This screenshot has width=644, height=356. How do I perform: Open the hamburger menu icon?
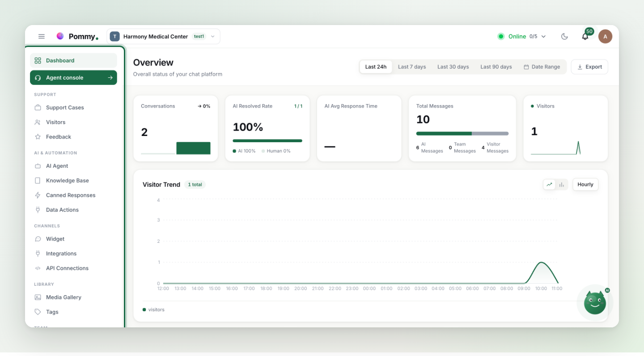42,37
